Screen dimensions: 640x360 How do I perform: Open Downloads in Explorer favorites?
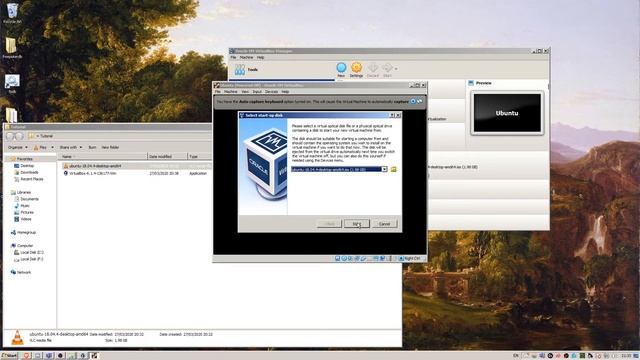[x=29, y=172]
